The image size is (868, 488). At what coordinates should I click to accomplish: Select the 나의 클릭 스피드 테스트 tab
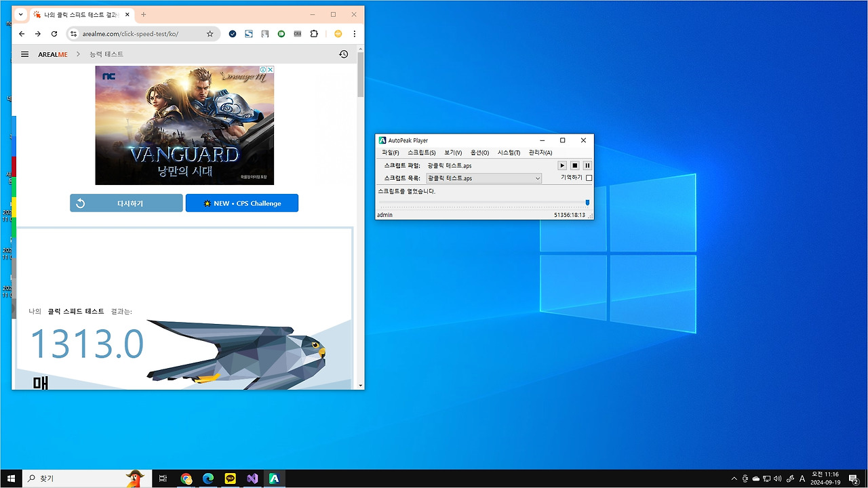click(82, 14)
